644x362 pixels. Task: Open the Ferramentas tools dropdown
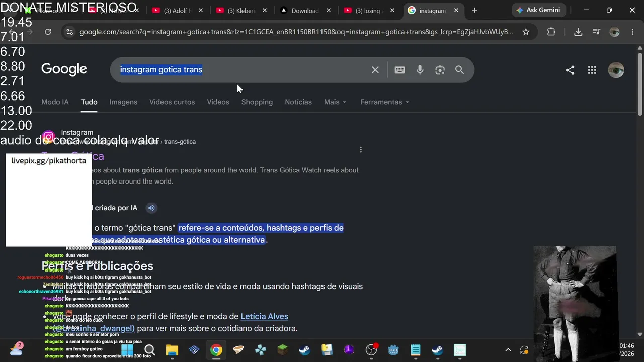point(384,102)
